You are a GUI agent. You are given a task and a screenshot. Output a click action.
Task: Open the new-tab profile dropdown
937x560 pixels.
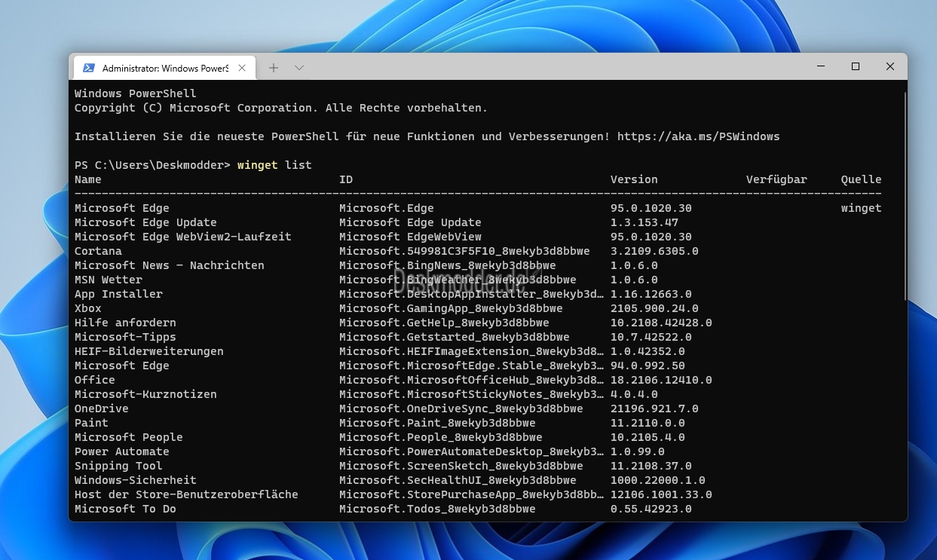[x=299, y=68]
